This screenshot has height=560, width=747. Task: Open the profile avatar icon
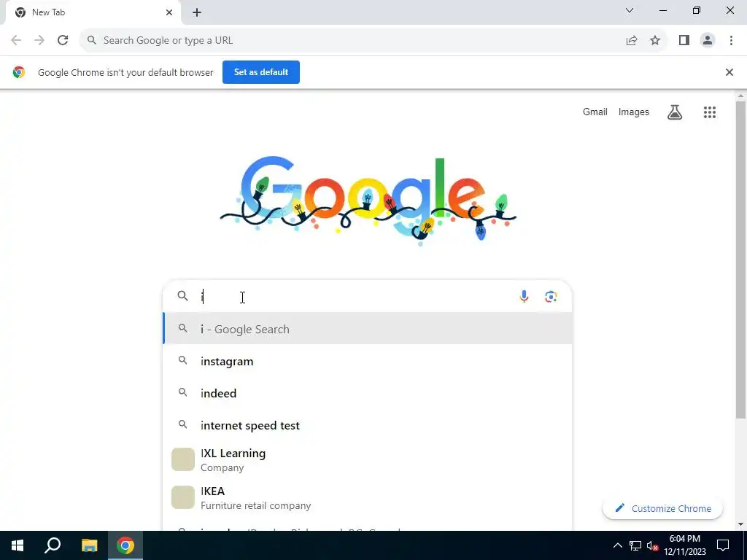pos(708,41)
